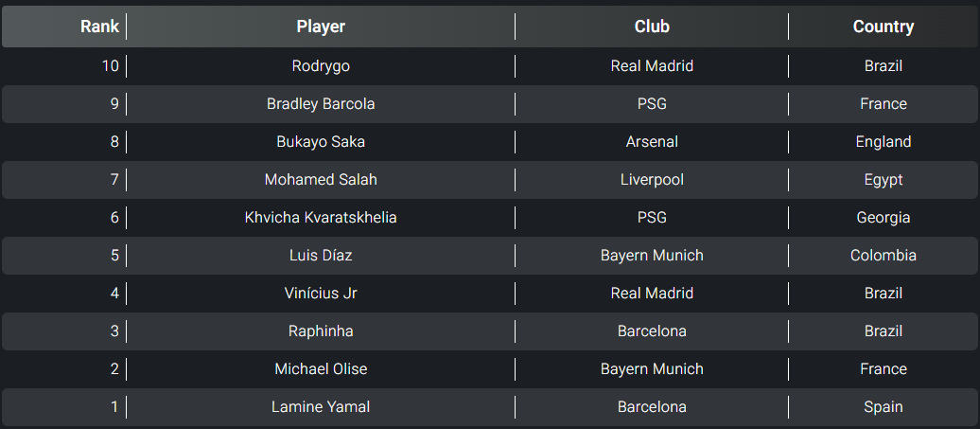Select the Mohamed Salah cell
The width and height of the screenshot is (980, 429).
tap(321, 180)
